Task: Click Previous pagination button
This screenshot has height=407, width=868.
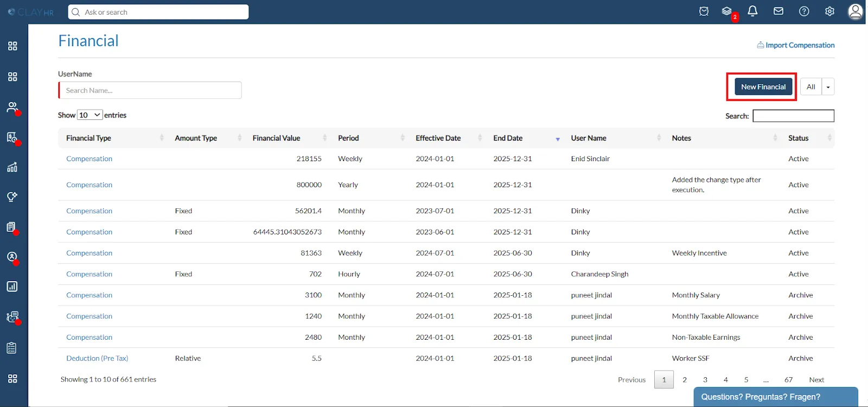Action: click(632, 380)
